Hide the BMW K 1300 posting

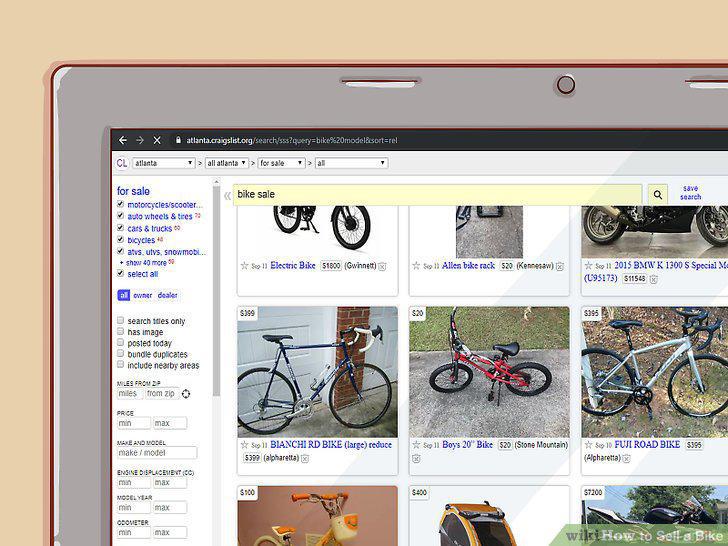coord(653,280)
